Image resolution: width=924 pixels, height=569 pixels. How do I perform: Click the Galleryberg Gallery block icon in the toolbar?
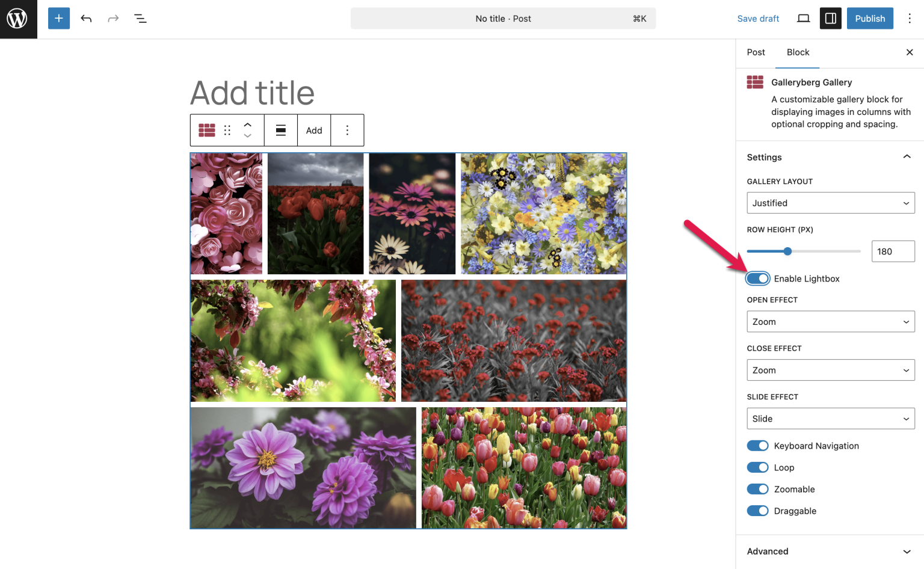coord(206,130)
